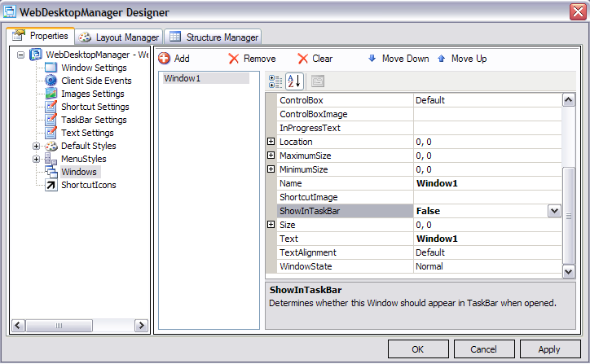The image size is (590, 364).
Task: Select the Window Settings tree node
Action: click(94, 68)
